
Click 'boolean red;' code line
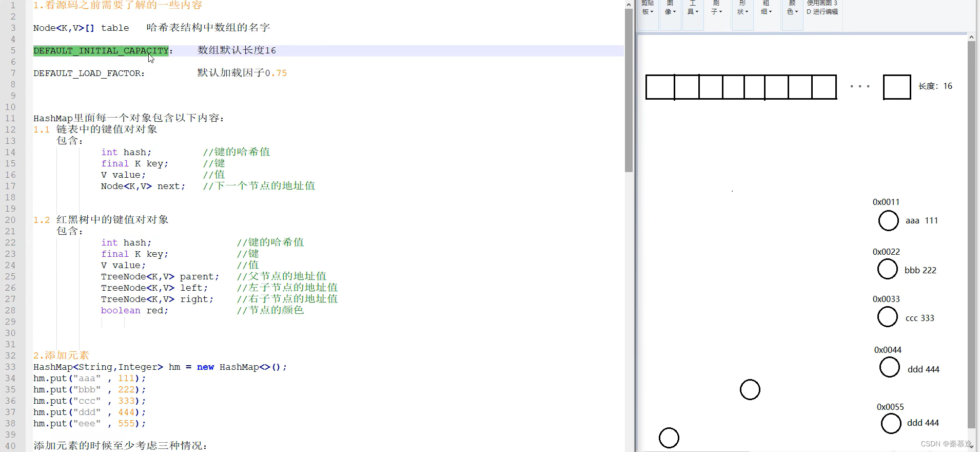(134, 310)
